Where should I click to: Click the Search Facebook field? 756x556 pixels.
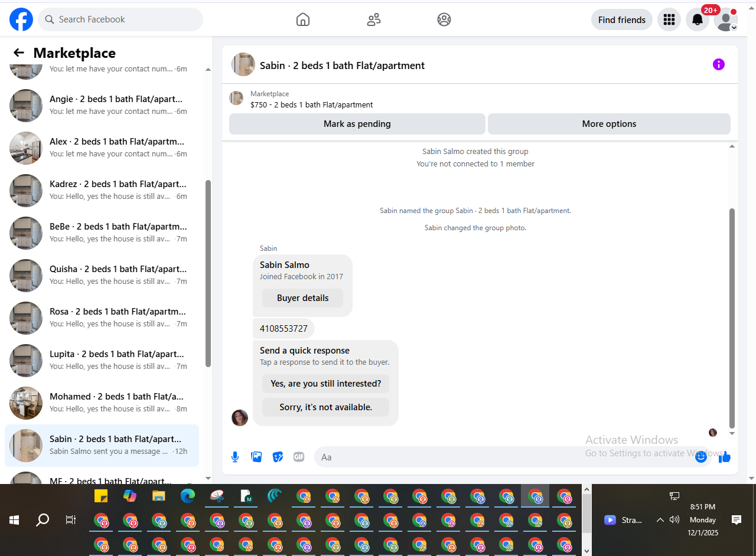pyautogui.click(x=120, y=19)
